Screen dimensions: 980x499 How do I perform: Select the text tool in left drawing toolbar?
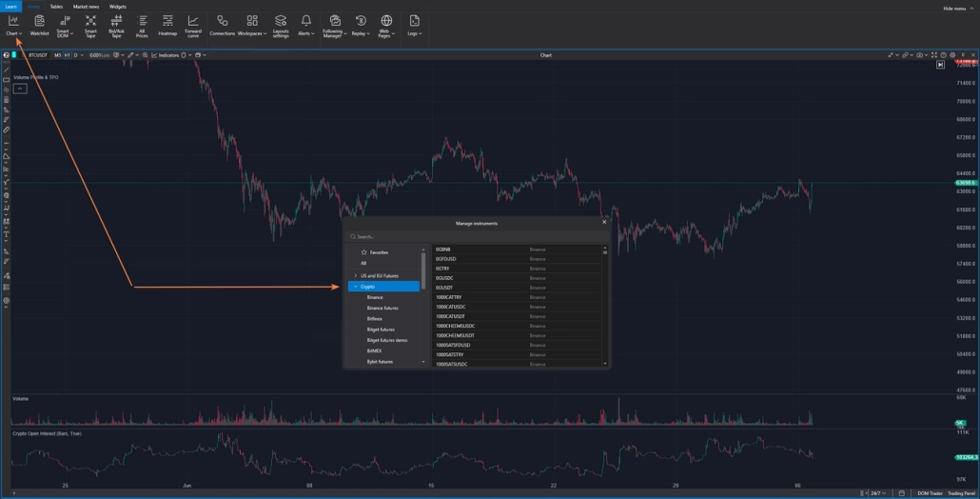[7, 234]
